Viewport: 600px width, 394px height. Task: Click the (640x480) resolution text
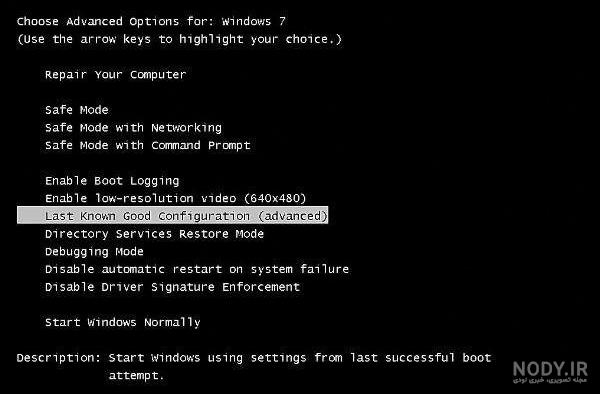point(275,198)
